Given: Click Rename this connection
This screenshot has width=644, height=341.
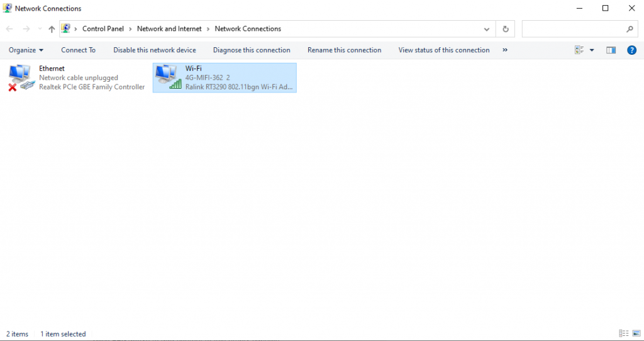Looking at the screenshot, I should [x=344, y=50].
